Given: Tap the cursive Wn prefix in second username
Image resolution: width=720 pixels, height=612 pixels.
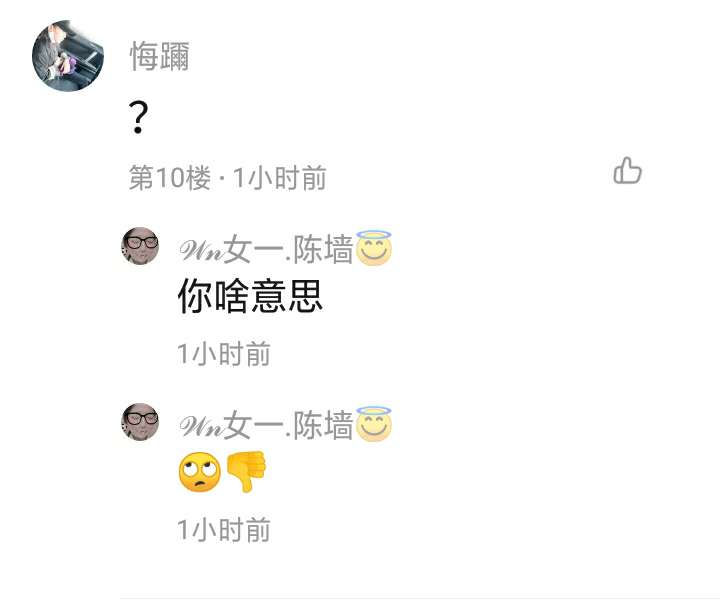Looking at the screenshot, I should (201, 427).
